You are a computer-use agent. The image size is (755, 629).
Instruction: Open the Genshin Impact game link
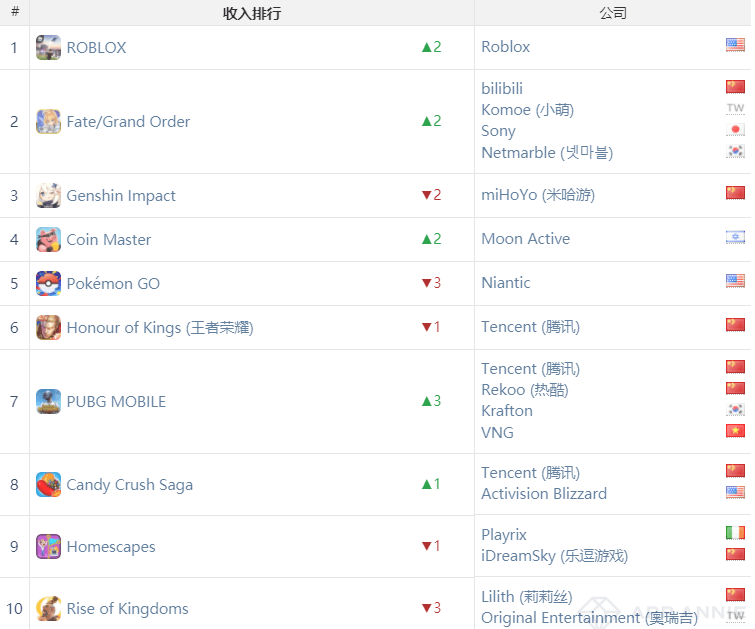click(x=121, y=196)
